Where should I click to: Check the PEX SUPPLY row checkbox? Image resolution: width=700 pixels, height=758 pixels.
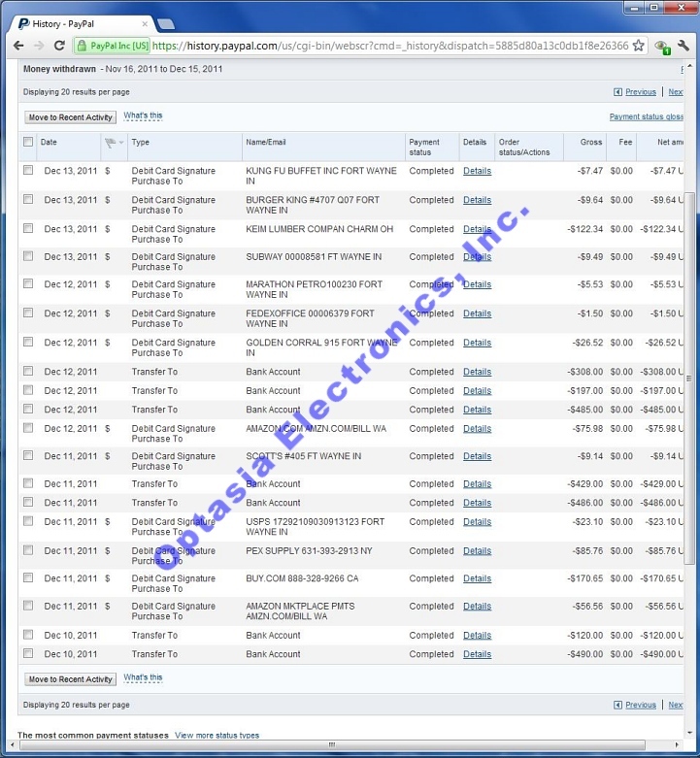click(x=28, y=550)
